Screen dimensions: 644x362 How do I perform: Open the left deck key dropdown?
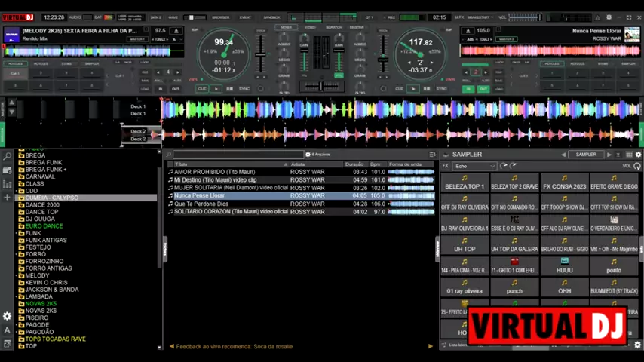coord(176,39)
